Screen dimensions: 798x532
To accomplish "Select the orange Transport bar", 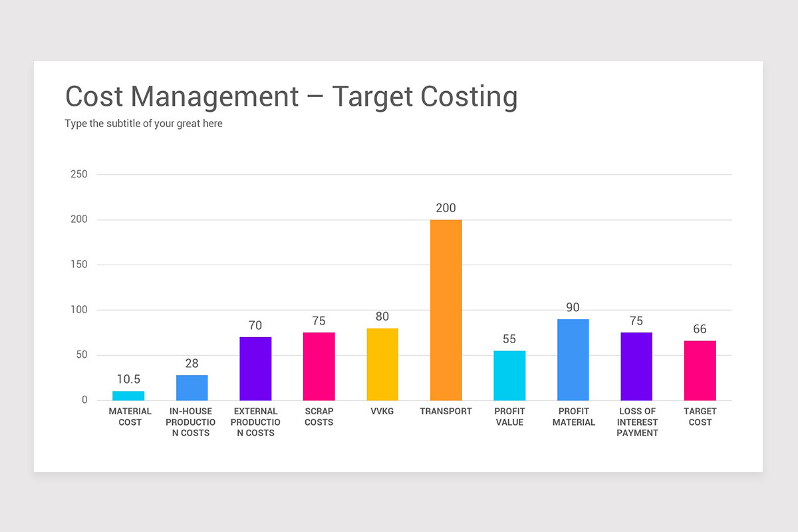I will [446, 309].
